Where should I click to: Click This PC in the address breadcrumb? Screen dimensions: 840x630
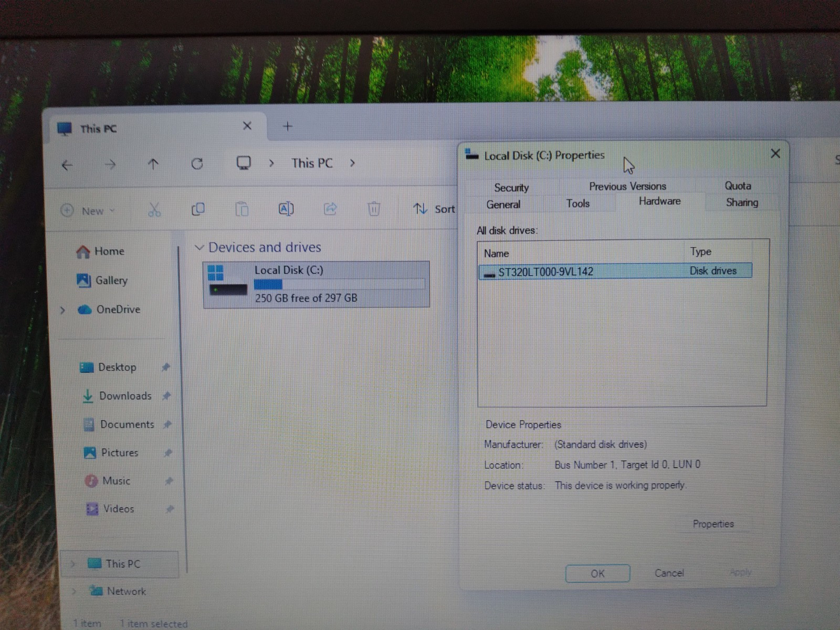(312, 163)
